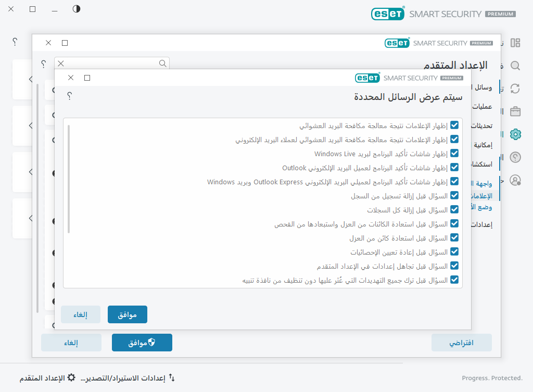Click the موافق button in the messages dialog
The width and height of the screenshot is (533, 392).
pyautogui.click(x=127, y=314)
